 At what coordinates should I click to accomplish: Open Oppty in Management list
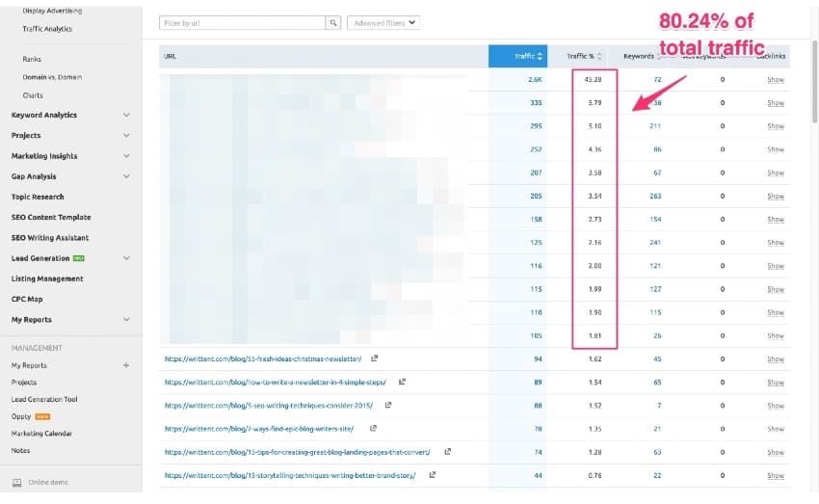click(21, 416)
